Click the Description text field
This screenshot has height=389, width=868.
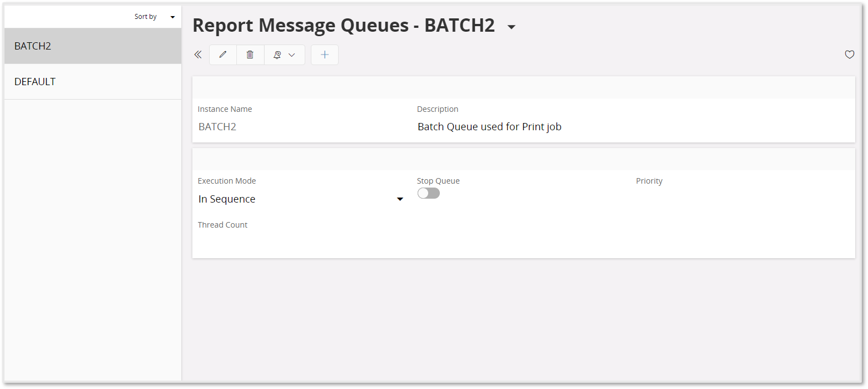pos(489,126)
